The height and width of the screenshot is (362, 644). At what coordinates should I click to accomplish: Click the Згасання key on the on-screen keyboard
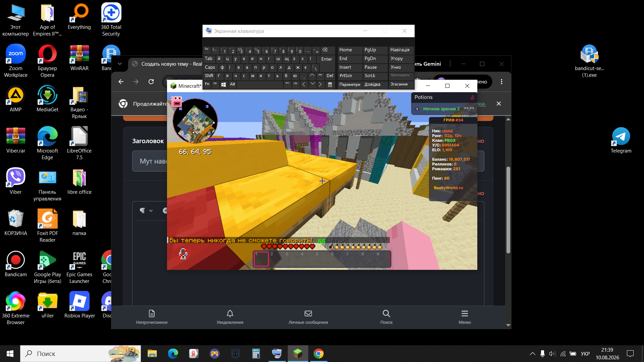401,84
